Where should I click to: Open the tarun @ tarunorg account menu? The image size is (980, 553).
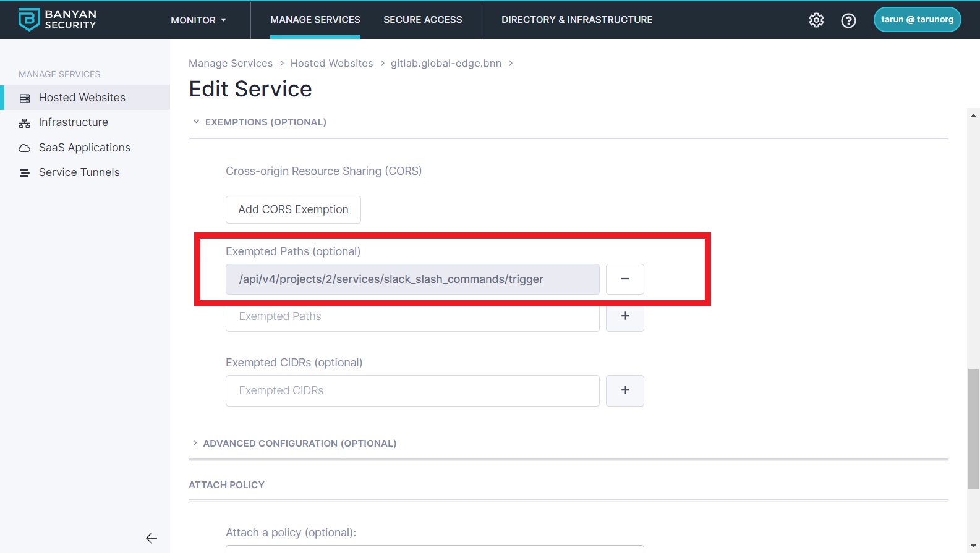point(916,20)
